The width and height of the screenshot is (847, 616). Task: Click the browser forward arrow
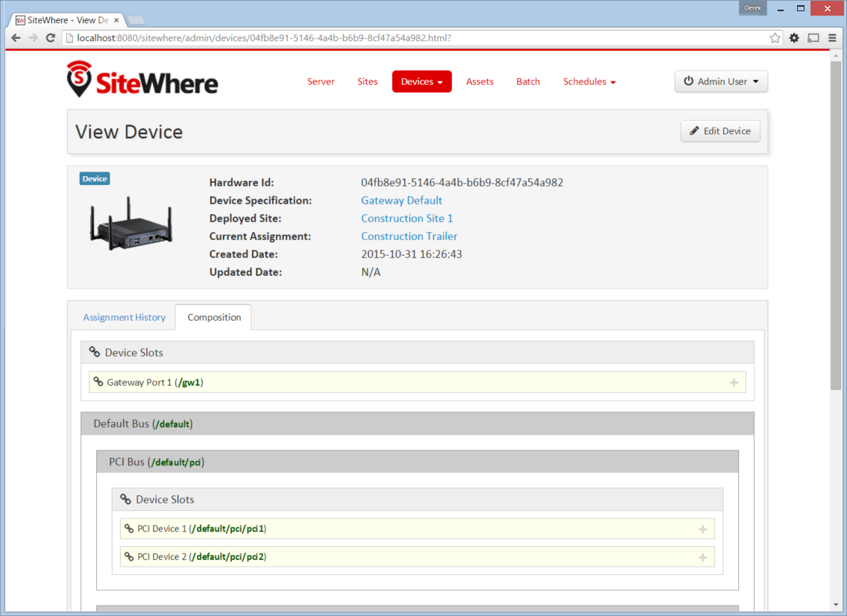33,38
